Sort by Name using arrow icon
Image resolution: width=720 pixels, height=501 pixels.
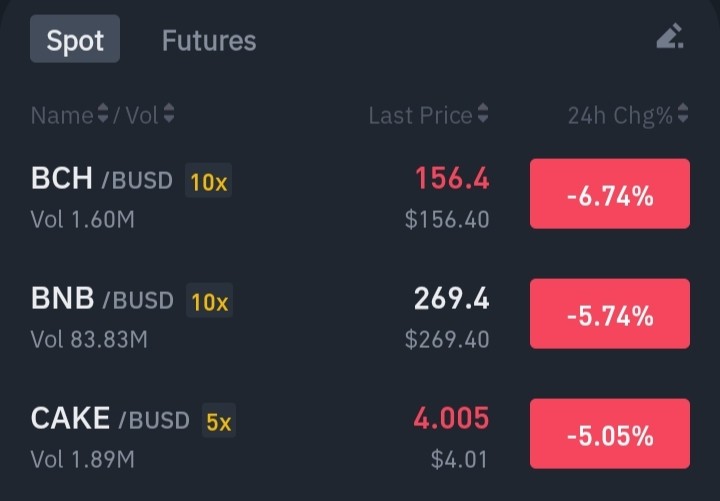(x=103, y=113)
